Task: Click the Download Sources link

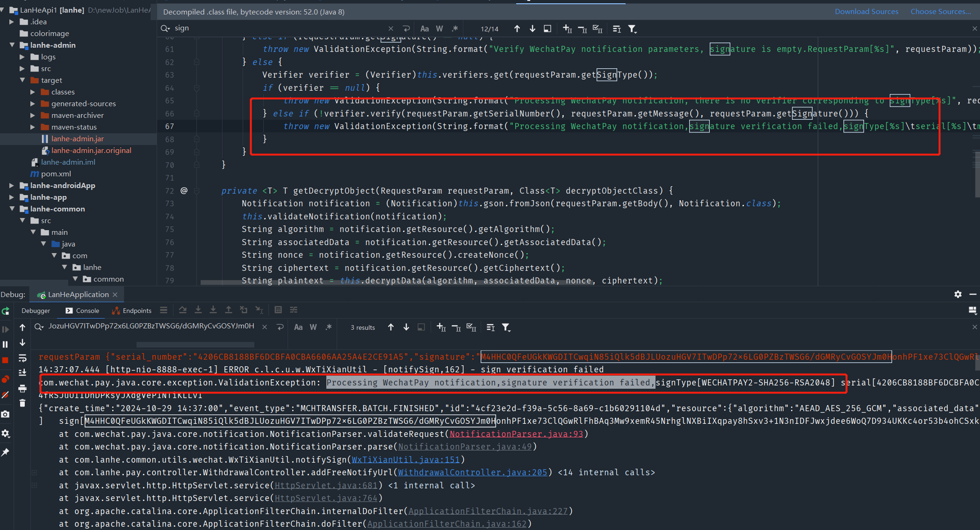Action: 866,12
